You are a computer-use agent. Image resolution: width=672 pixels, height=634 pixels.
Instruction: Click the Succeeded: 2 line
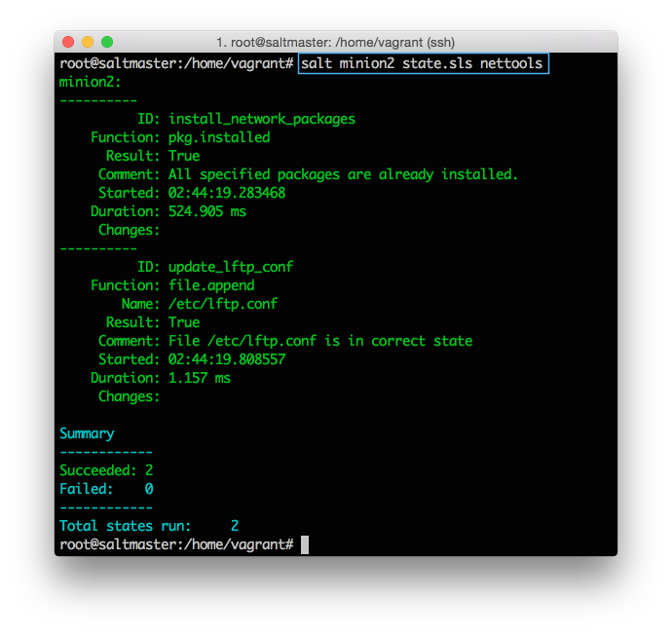[x=106, y=470]
